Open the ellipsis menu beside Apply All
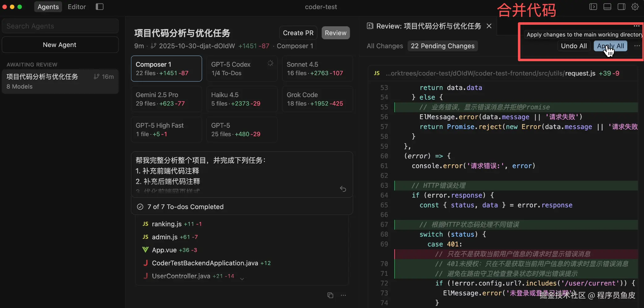 tap(637, 46)
